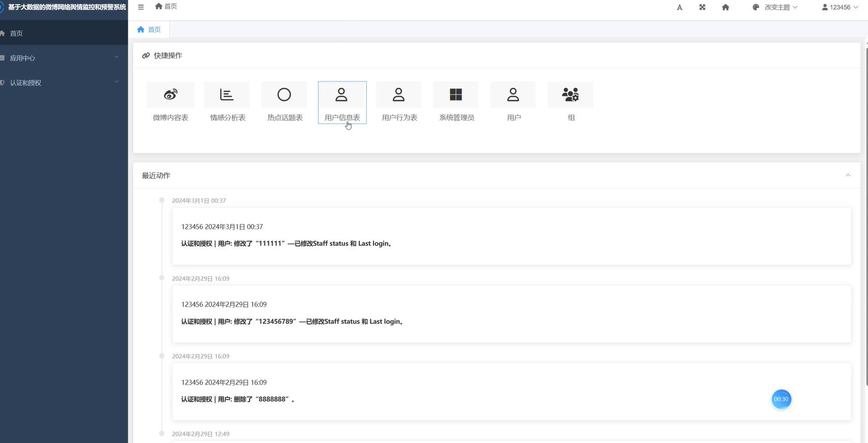This screenshot has width=868, height=443.
Task: Click the 微博内容表 label
Action: (170, 118)
